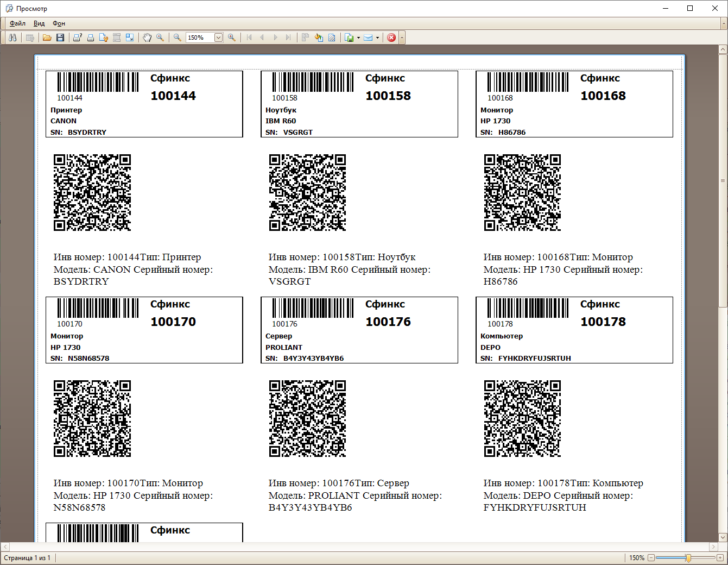Click the vertical scrollbar thumb
Image resolution: width=728 pixels, height=565 pixels.
pos(723,180)
